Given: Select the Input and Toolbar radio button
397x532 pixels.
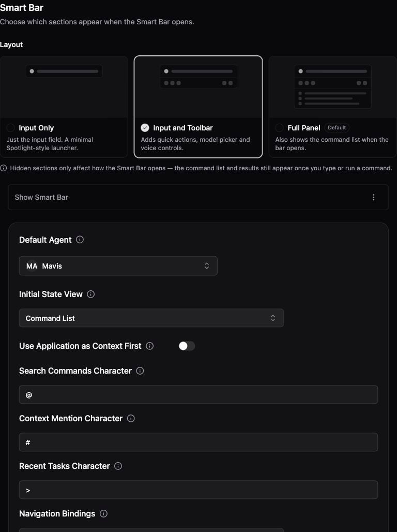Looking at the screenshot, I should point(145,128).
